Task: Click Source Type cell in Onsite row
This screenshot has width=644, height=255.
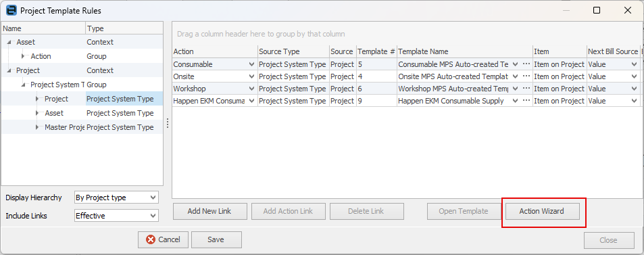Action: pyautogui.click(x=293, y=76)
